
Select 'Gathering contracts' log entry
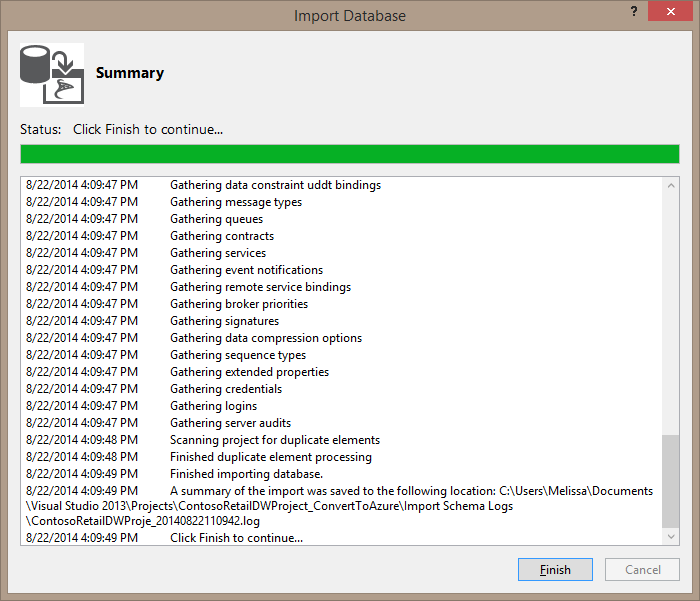tap(150, 236)
